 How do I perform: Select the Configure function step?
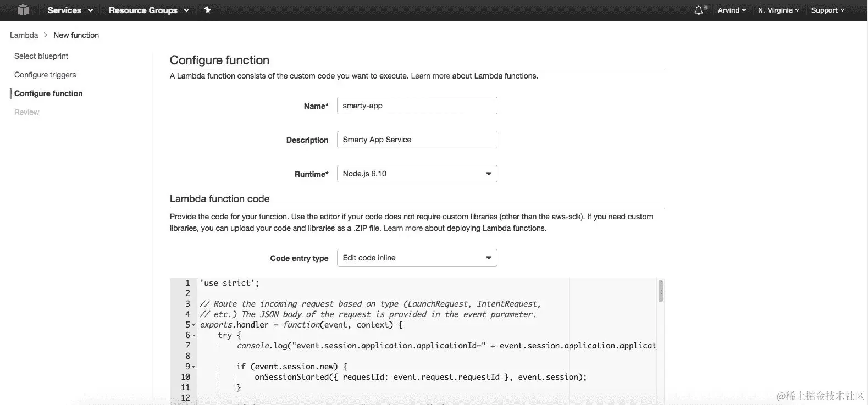[x=48, y=93]
